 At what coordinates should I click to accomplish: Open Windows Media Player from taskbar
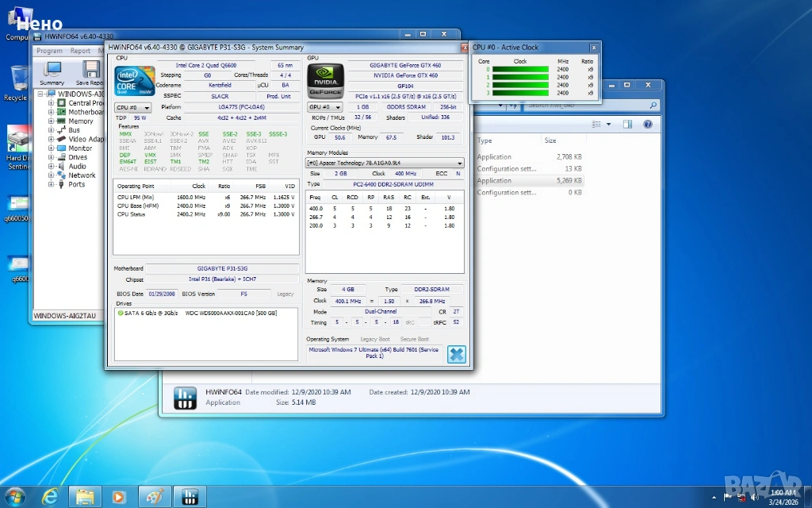coord(120,497)
